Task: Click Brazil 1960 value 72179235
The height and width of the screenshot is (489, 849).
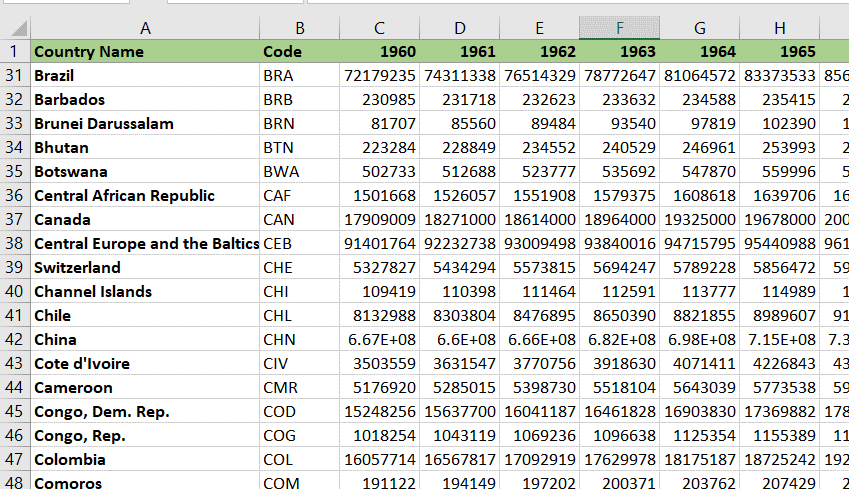Action: [380, 75]
